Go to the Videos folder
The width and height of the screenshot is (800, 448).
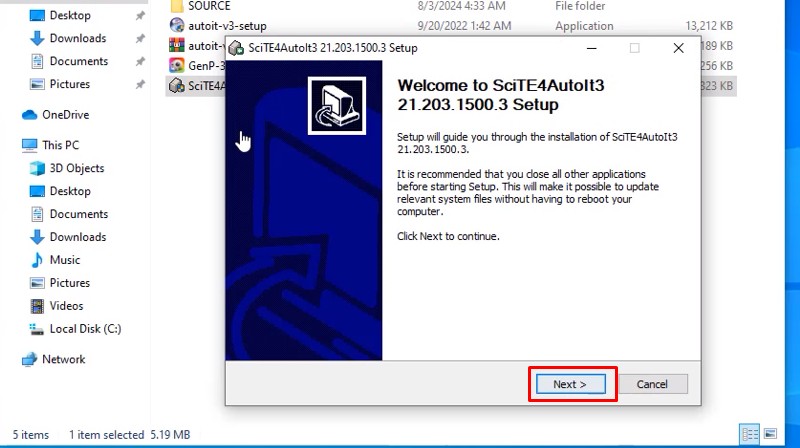[x=66, y=306]
